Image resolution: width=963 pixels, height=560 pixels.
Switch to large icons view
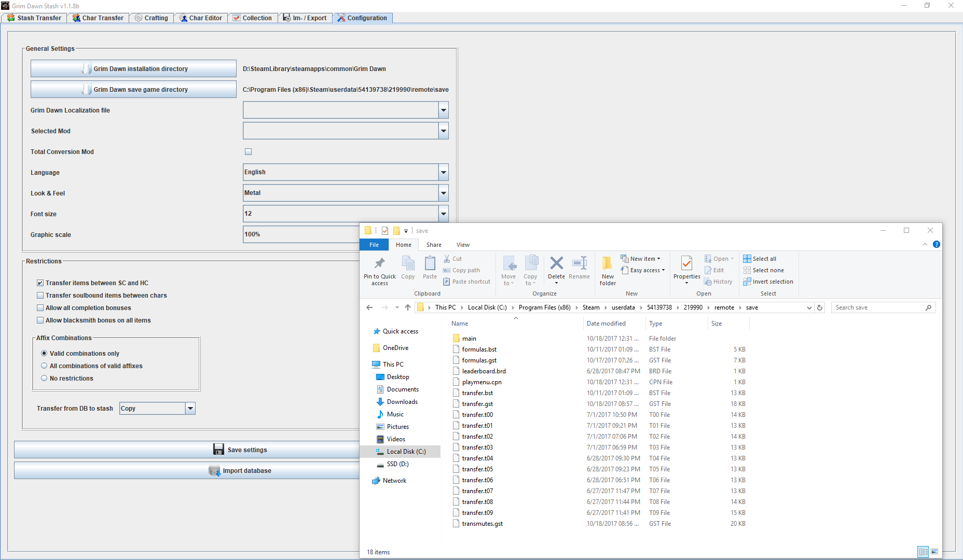[x=934, y=552]
